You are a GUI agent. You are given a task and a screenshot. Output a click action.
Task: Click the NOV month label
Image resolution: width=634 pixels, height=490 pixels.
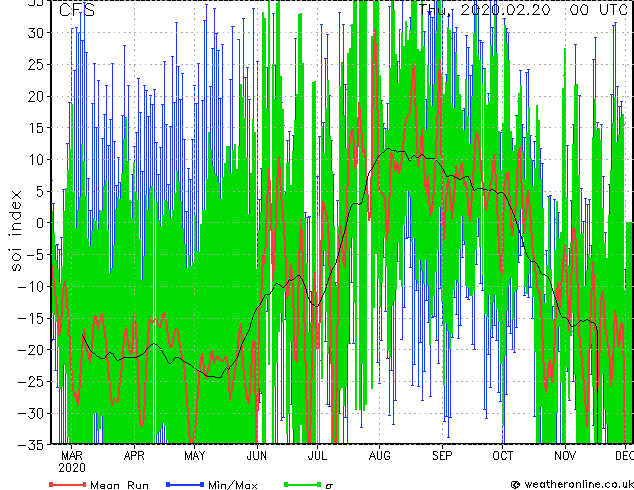pyautogui.click(x=565, y=456)
